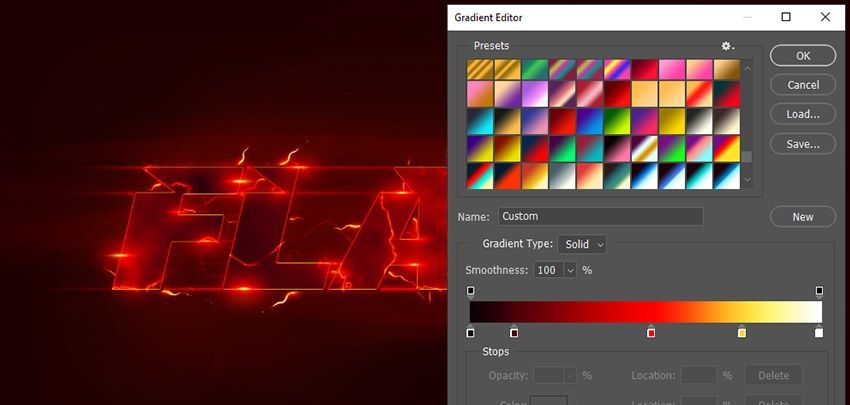Select the black color stop at far left
850x405 pixels.
click(x=471, y=332)
